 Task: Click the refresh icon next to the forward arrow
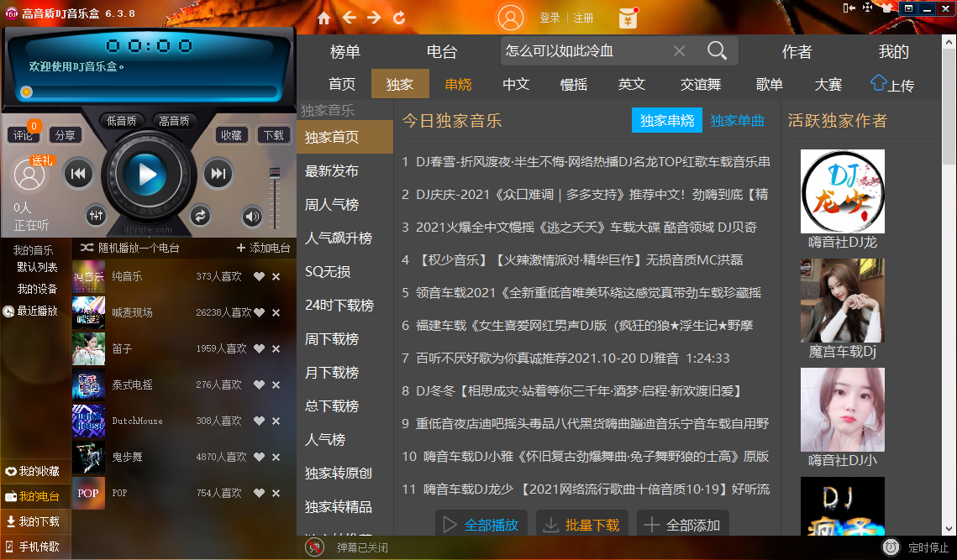pyautogui.click(x=397, y=16)
